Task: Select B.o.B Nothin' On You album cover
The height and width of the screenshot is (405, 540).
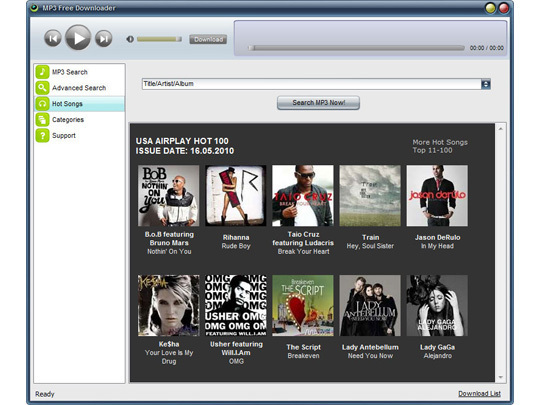Action: (168, 195)
